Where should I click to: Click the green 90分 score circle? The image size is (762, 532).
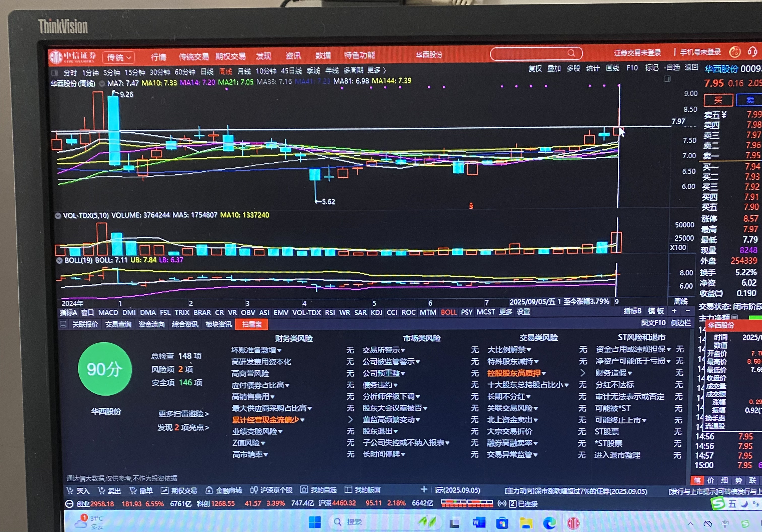pyautogui.click(x=105, y=369)
